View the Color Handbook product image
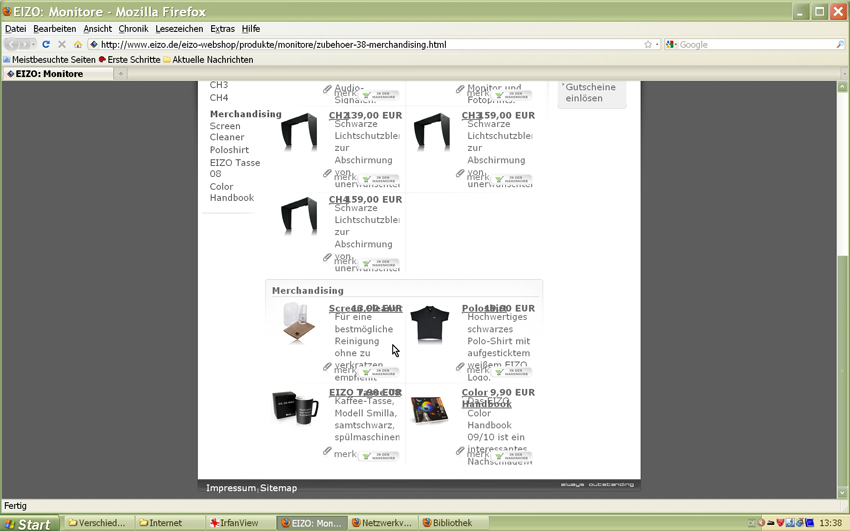 click(x=429, y=410)
